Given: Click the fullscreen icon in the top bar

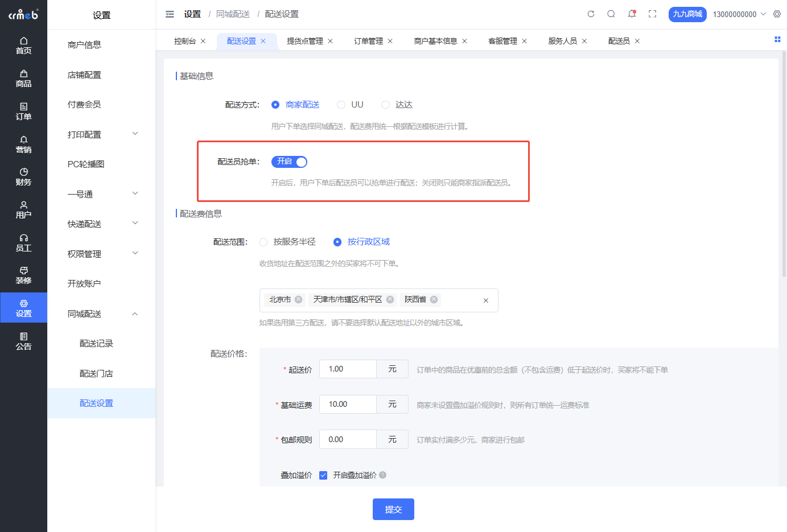Looking at the screenshot, I should coord(652,14).
